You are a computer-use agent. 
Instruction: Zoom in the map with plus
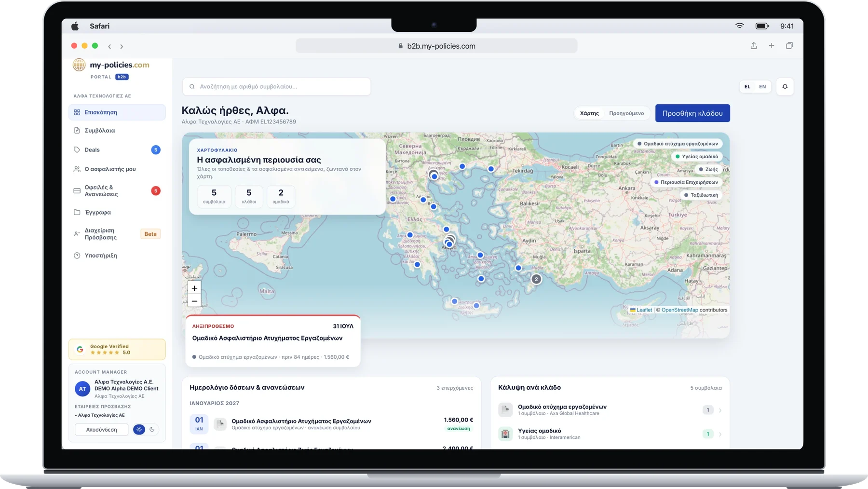coord(194,288)
